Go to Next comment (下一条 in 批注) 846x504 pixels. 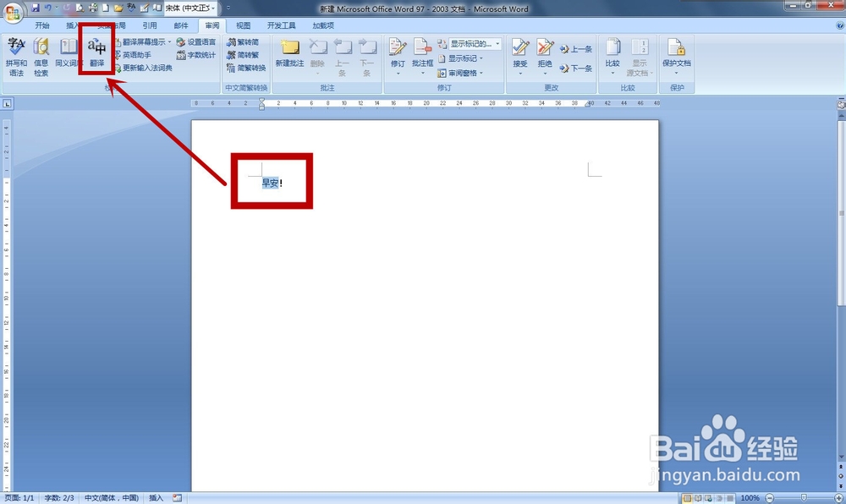[367, 58]
